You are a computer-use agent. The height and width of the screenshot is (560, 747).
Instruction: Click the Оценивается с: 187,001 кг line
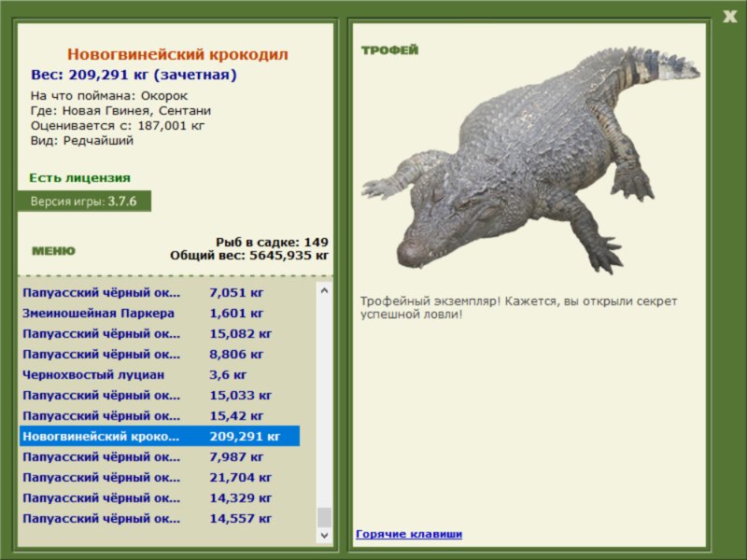click(118, 126)
